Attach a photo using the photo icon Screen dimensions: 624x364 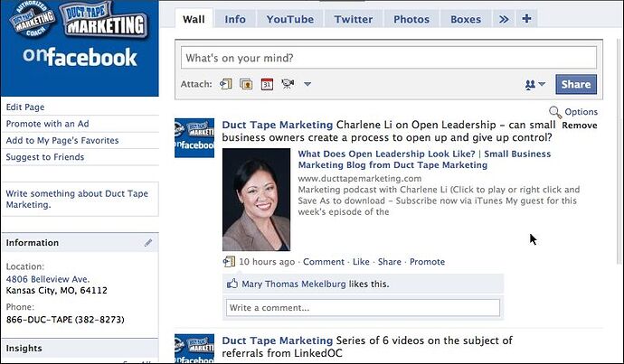tap(246, 84)
